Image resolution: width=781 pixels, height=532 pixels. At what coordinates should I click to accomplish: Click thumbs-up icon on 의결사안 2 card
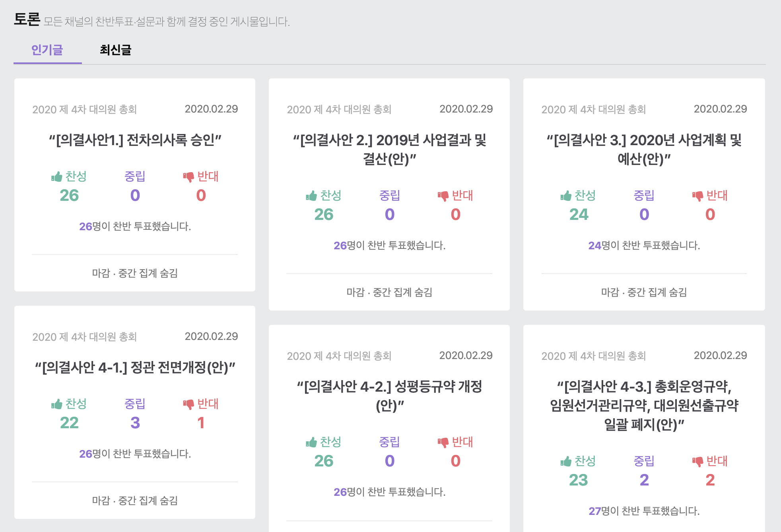[311, 196]
